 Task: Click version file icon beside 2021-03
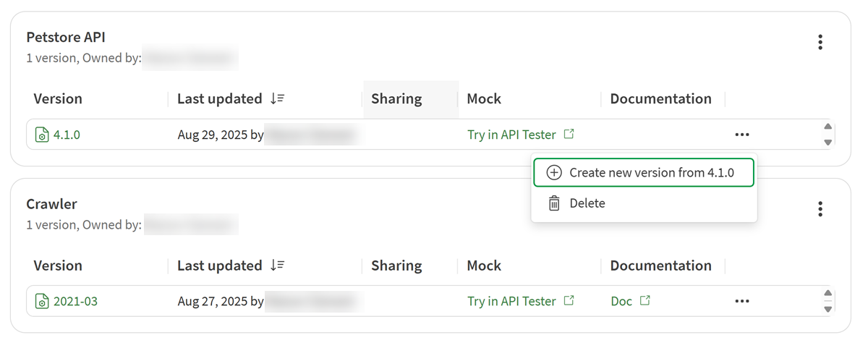click(x=42, y=302)
